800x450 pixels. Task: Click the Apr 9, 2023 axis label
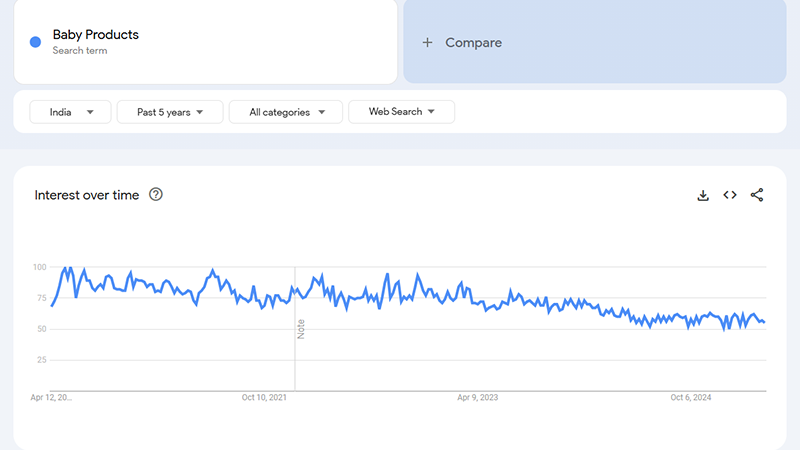click(478, 397)
